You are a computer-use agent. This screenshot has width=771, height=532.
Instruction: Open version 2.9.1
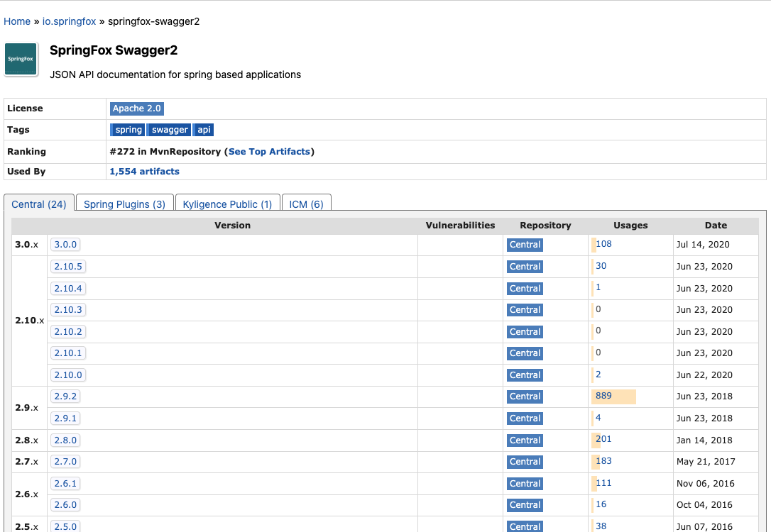point(65,418)
